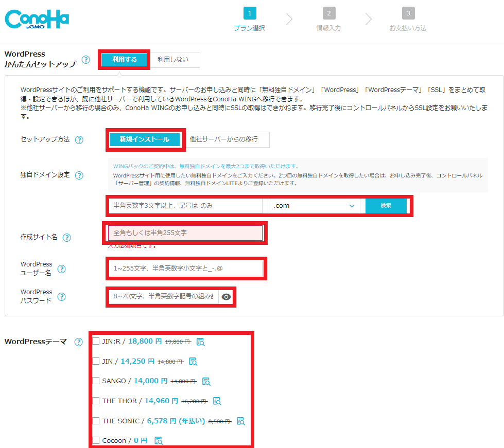Preview the Cocoon theme details

159,441
